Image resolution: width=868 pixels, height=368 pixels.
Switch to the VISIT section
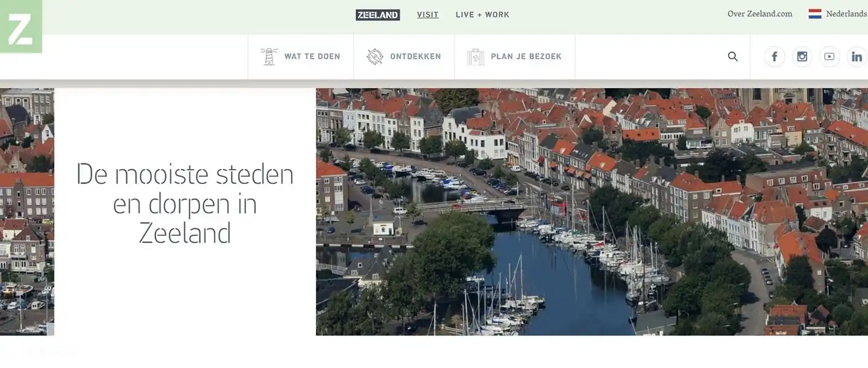click(x=427, y=14)
